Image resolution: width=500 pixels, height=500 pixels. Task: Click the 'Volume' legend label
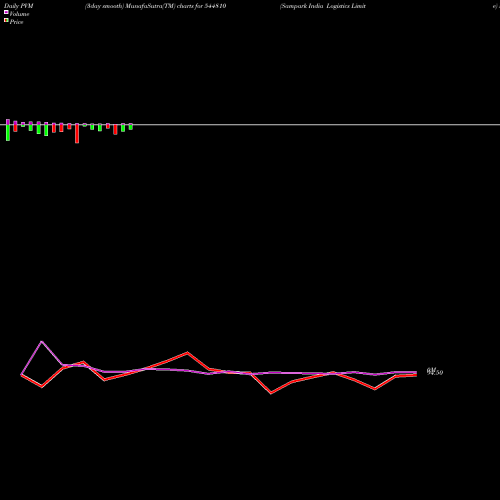point(19,14)
